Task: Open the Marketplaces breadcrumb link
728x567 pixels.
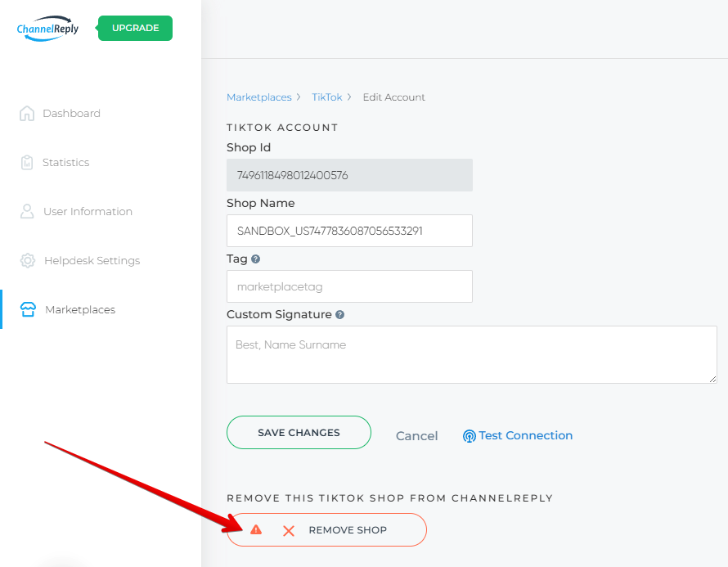Action: pyautogui.click(x=259, y=97)
